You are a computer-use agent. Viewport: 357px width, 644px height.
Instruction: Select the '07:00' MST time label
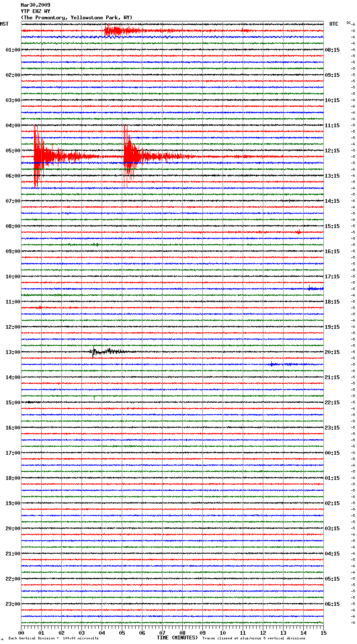(x=13, y=201)
